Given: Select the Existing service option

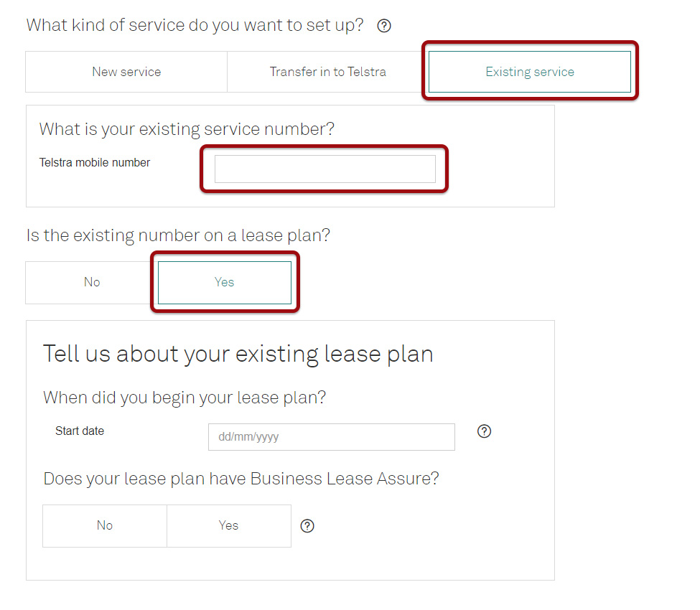Looking at the screenshot, I should point(530,72).
